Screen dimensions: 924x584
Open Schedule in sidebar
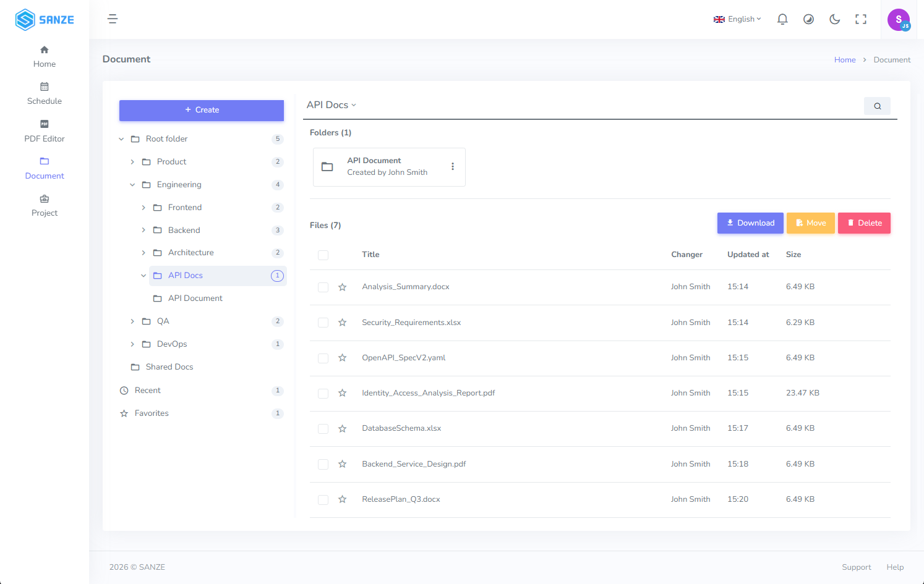(x=45, y=94)
